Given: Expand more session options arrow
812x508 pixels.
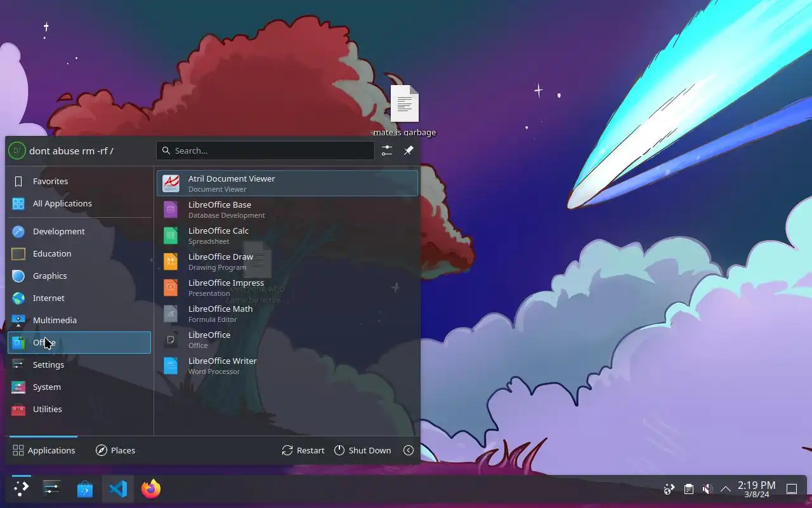Looking at the screenshot, I should pos(409,450).
